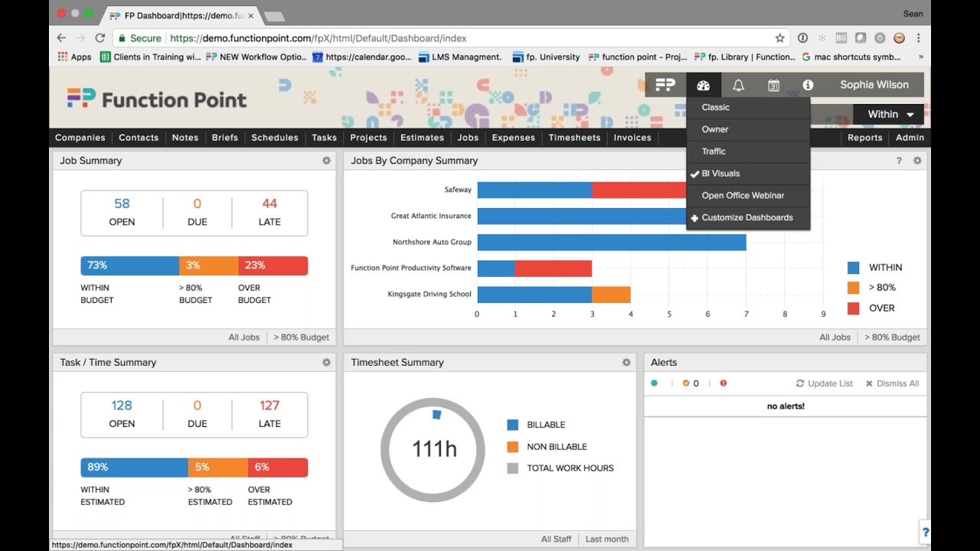
Task: Open the Briefs menu
Action: (x=225, y=138)
